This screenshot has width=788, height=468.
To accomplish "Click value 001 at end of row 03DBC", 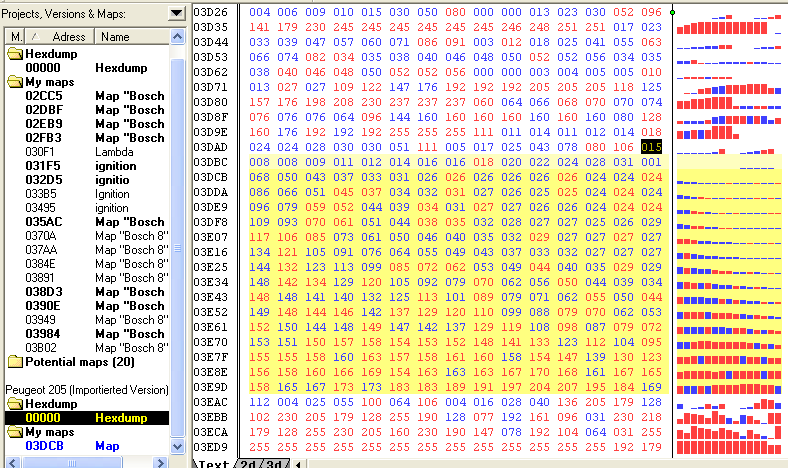I will point(651,162).
